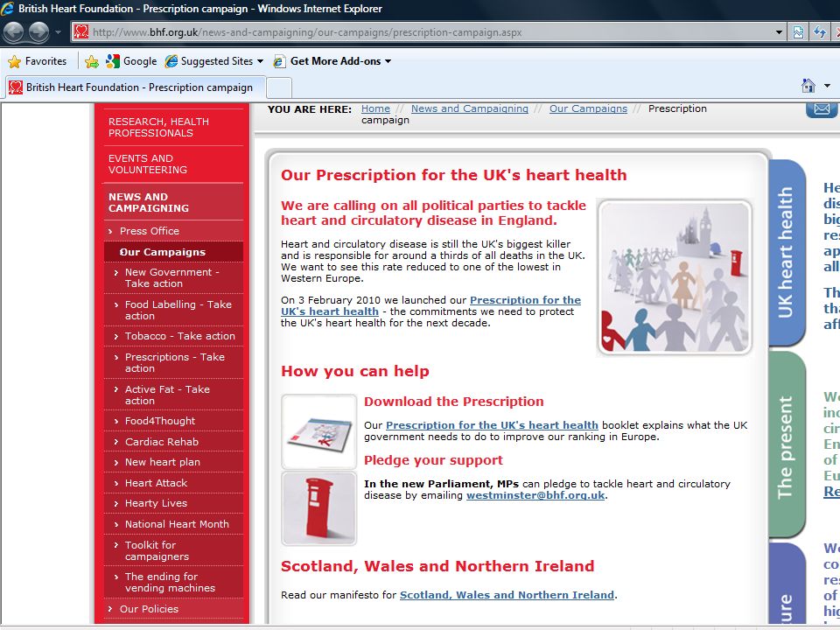
Task: Open Tobacco - Take action item
Action: pyautogui.click(x=173, y=336)
